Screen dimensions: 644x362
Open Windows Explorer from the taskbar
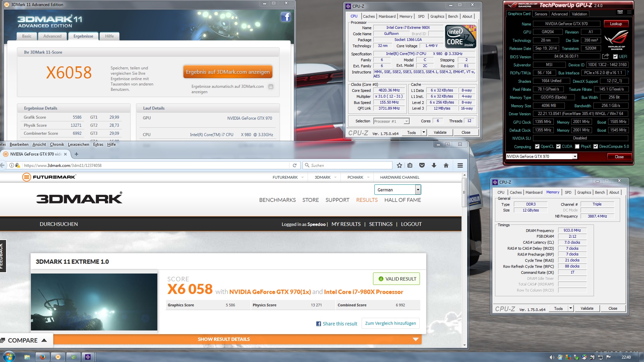[x=27, y=357]
